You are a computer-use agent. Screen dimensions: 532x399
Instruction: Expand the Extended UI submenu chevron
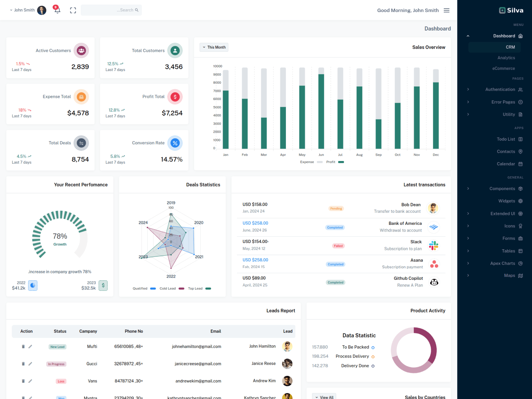[x=468, y=214]
